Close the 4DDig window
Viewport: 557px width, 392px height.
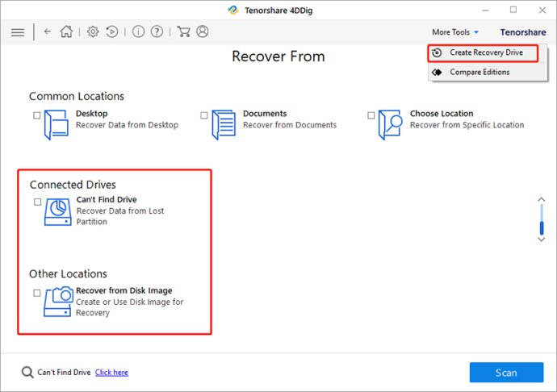tap(542, 10)
